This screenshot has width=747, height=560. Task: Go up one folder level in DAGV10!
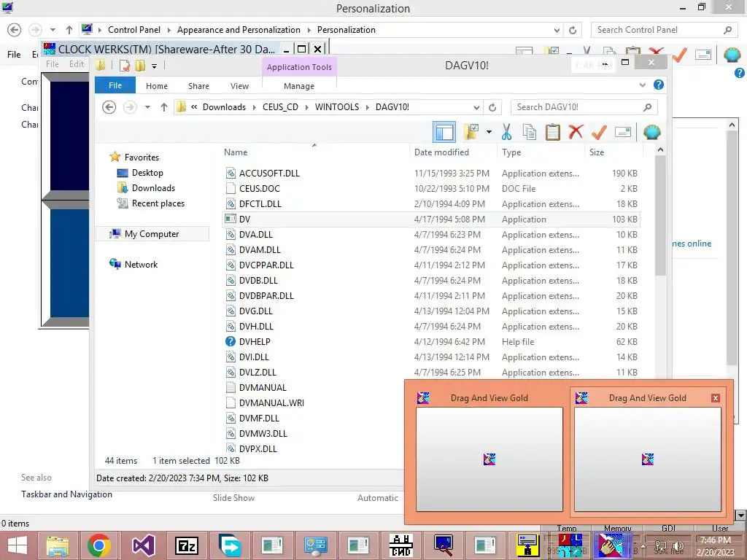tap(164, 107)
